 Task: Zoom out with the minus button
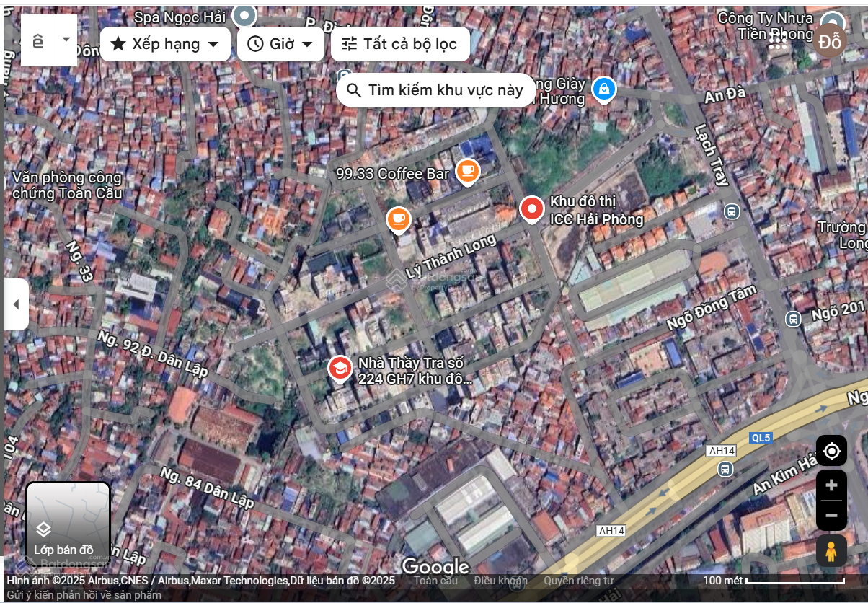[831, 515]
